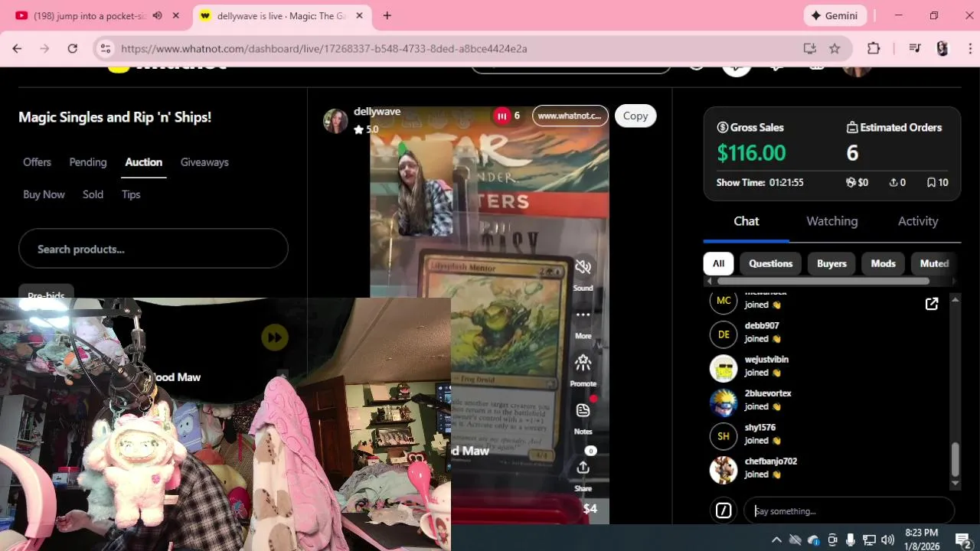The width and height of the screenshot is (980, 551).
Task: Reload the Whatnot page
Action: click(x=72, y=48)
